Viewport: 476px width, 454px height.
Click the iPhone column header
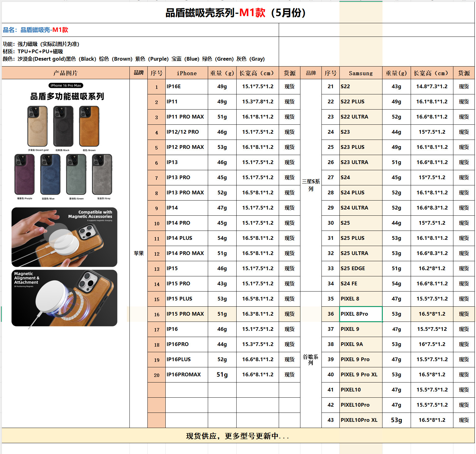pyautogui.click(x=187, y=73)
